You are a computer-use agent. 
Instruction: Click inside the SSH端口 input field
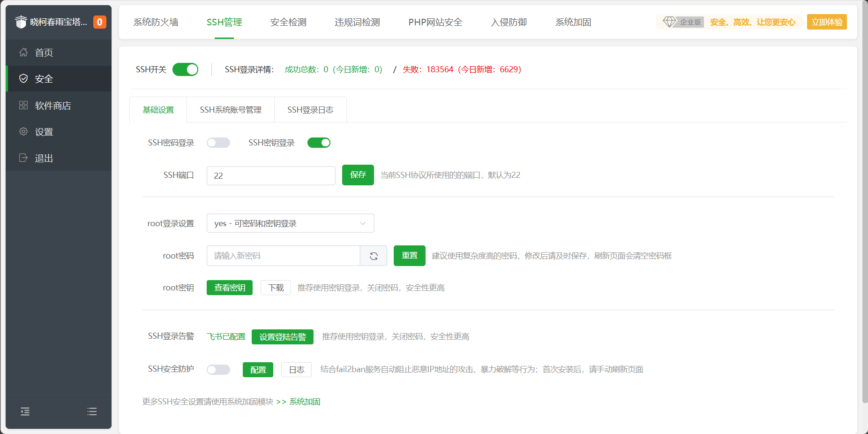click(x=271, y=175)
